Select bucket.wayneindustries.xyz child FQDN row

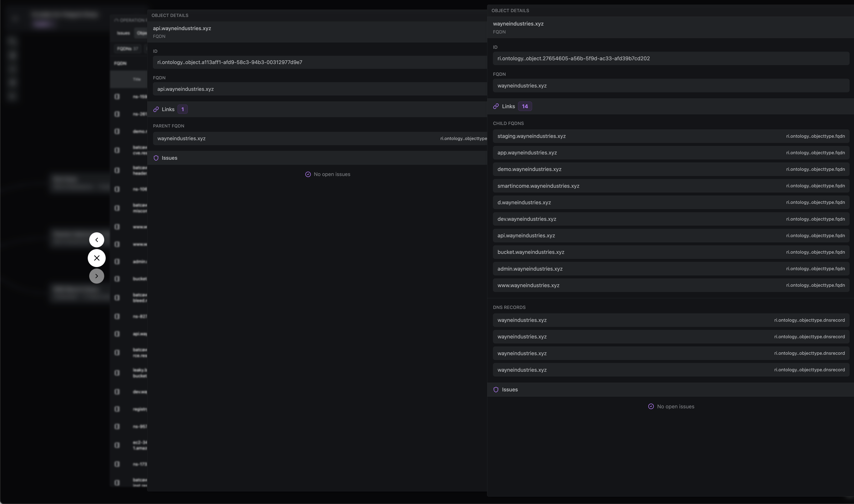coord(531,252)
